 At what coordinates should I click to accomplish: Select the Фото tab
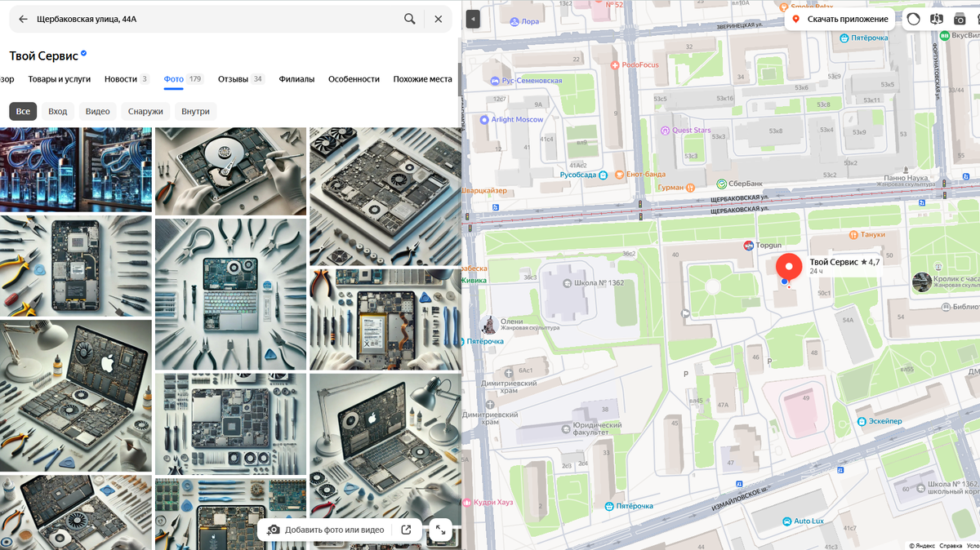(184, 79)
